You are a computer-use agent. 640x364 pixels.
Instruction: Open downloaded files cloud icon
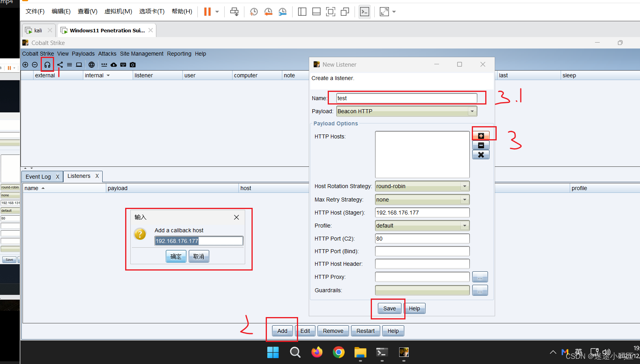(114, 65)
